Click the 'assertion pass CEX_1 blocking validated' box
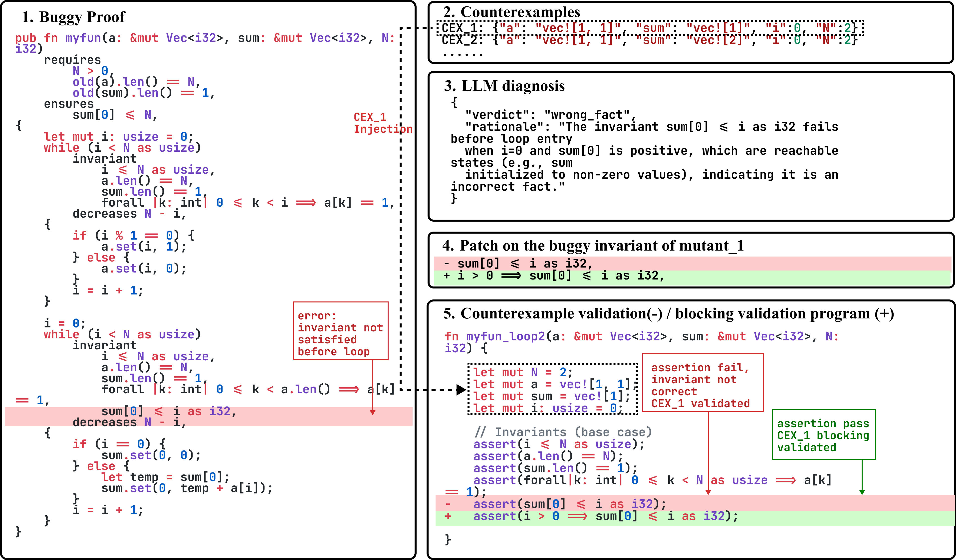This screenshot has width=956, height=560. 824,435
